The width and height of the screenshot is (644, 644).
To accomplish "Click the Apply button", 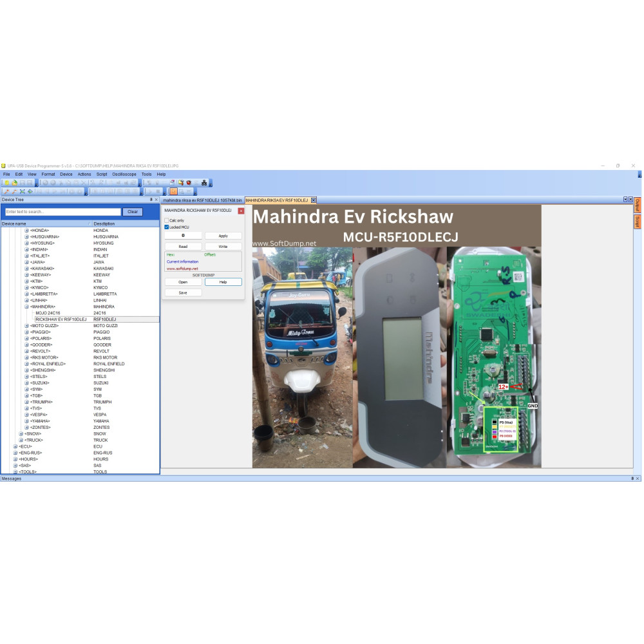I will (x=223, y=236).
